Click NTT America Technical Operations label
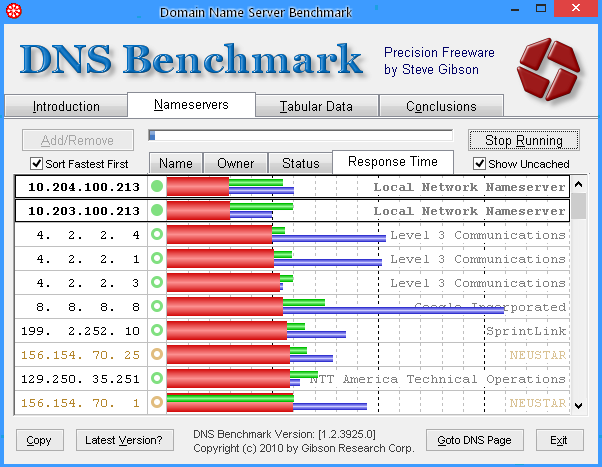The image size is (602, 467). tap(438, 379)
